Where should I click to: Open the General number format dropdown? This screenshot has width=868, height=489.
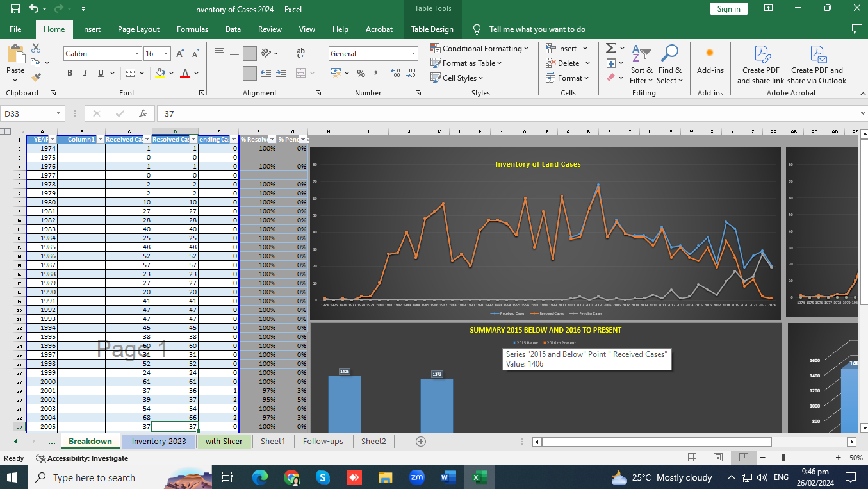click(x=414, y=54)
